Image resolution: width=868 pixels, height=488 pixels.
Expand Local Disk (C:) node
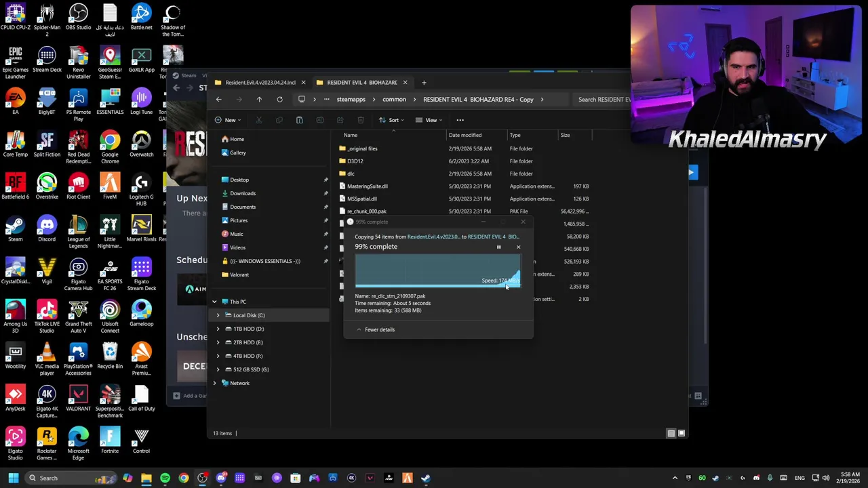coord(218,315)
